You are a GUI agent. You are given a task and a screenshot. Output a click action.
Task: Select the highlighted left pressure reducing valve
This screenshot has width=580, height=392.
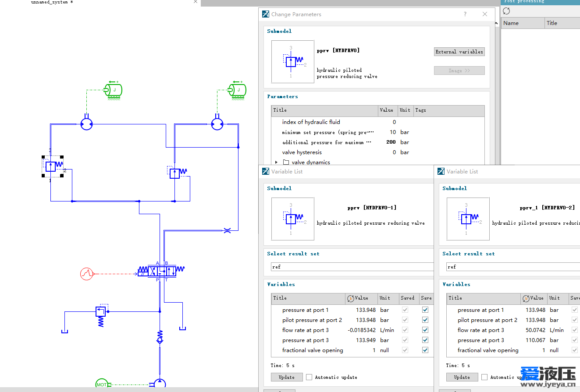tap(52, 166)
